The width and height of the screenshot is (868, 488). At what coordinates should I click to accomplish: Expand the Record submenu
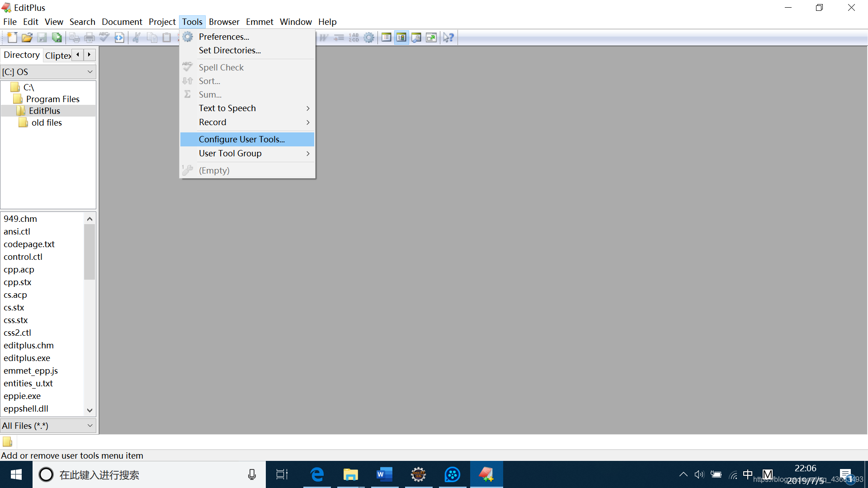pos(247,122)
